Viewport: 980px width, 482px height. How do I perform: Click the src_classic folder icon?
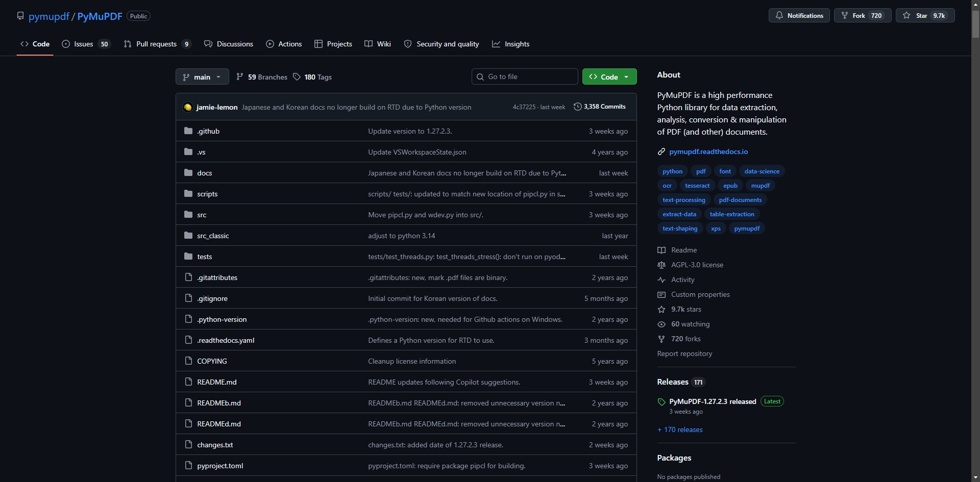[x=188, y=236]
